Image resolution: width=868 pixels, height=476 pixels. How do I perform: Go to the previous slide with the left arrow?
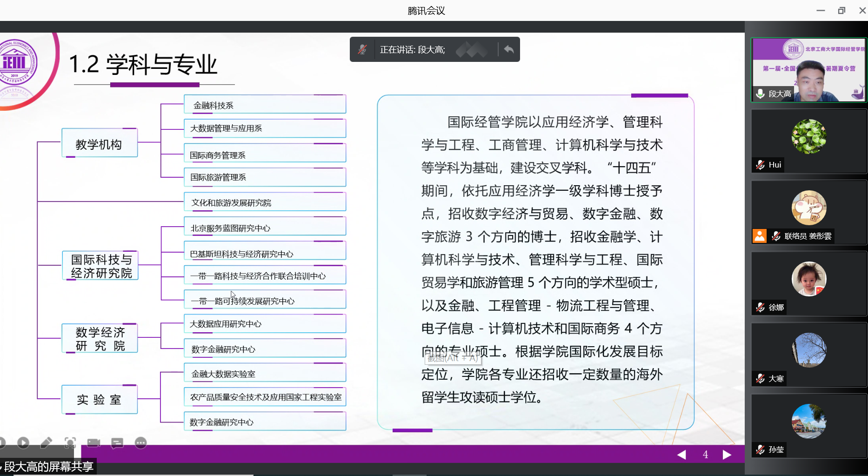pyautogui.click(x=682, y=455)
